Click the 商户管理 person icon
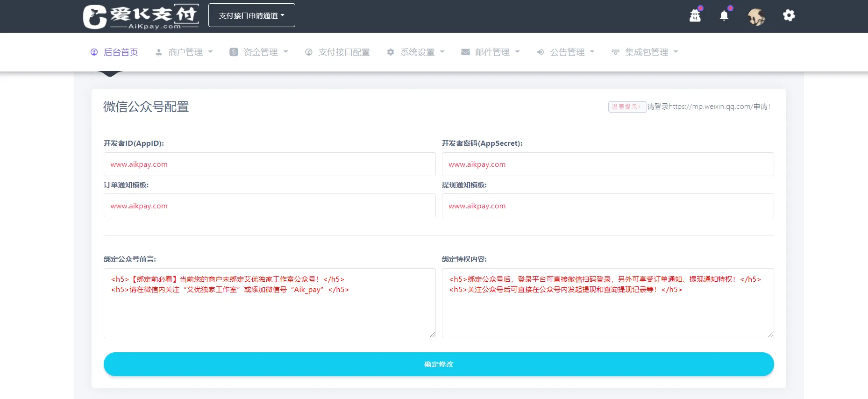Viewport: 868px width, 399px height. 159,52
